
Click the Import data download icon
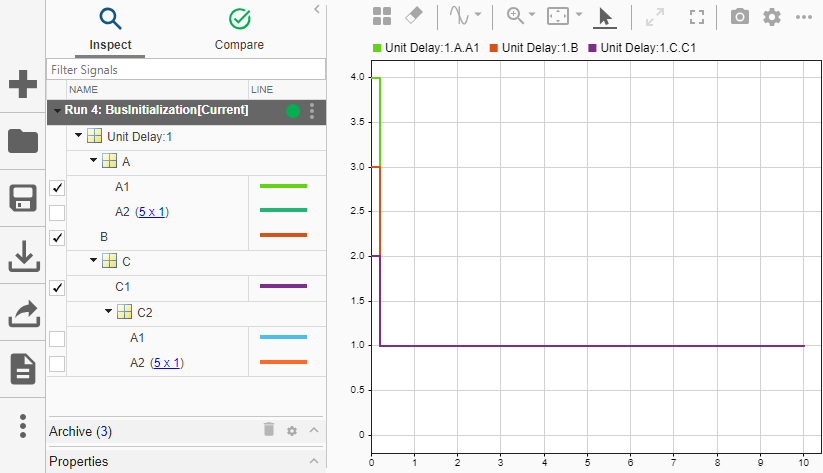click(24, 256)
